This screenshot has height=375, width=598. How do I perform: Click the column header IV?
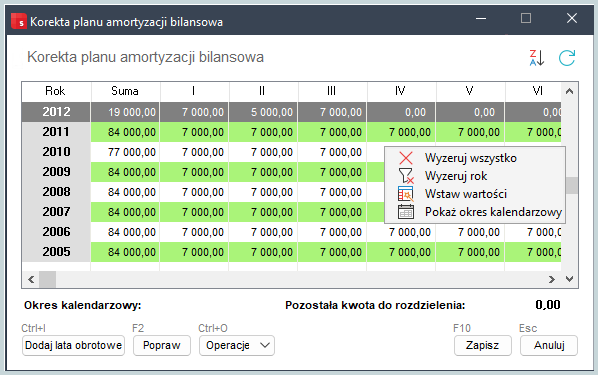click(402, 91)
